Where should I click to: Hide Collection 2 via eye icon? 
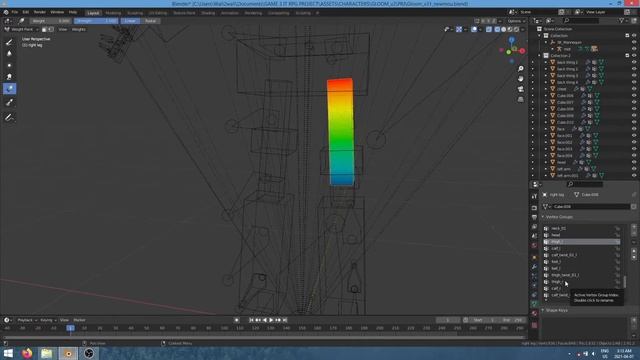634,56
